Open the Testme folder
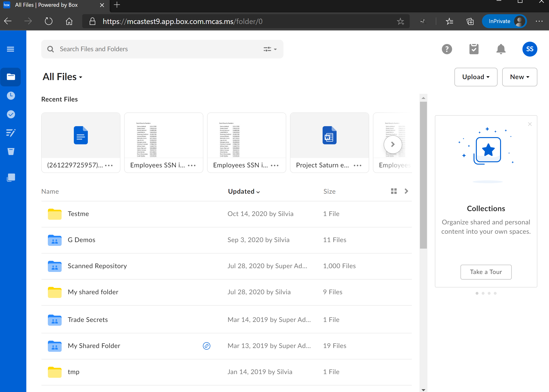The image size is (549, 392). click(x=78, y=214)
